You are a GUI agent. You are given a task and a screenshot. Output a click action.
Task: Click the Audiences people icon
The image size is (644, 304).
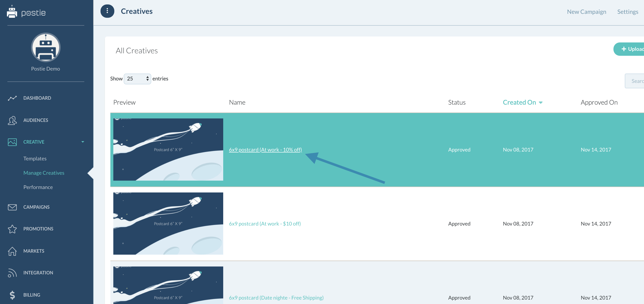[x=12, y=120]
